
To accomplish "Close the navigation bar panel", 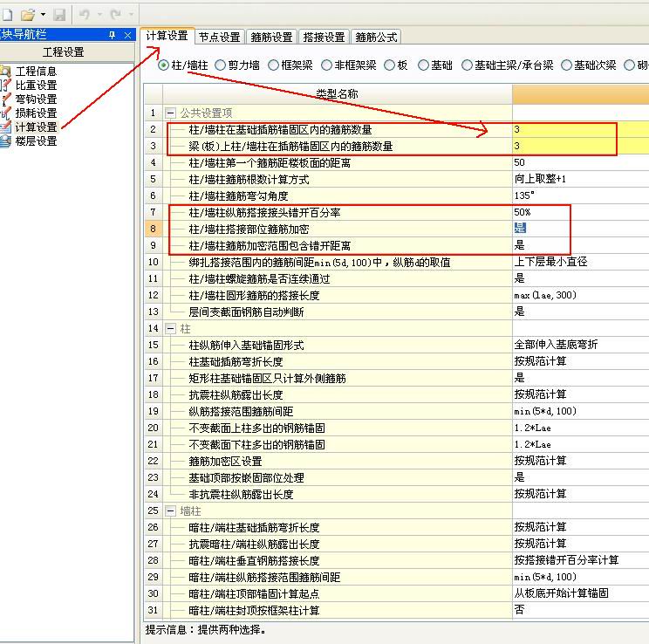I will [x=127, y=35].
